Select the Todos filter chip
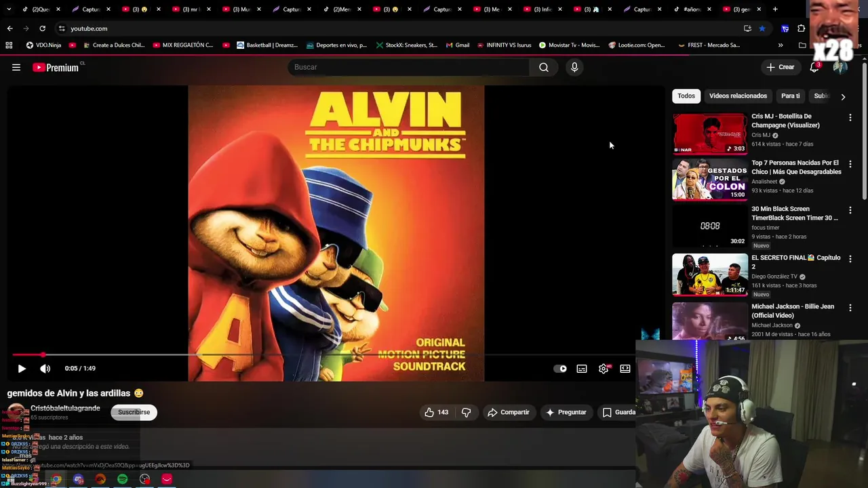Screen dimensions: 868x488 tap(686, 96)
